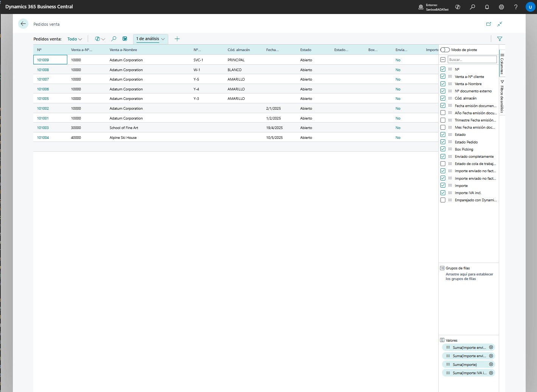The width and height of the screenshot is (537, 392).
Task: Remove Suma(Importe) from Valores
Action: tap(491, 364)
